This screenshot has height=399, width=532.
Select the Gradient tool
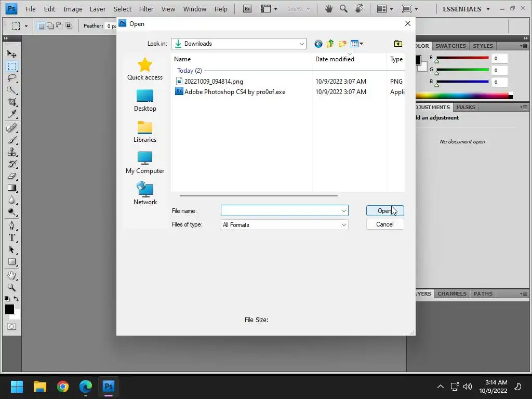point(12,188)
